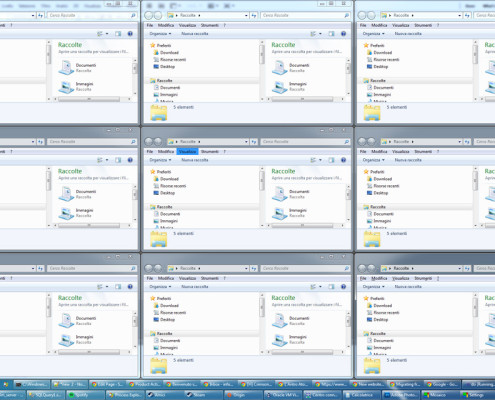Click Back arrow in center window
This screenshot has height=400, width=495.
click(149, 142)
